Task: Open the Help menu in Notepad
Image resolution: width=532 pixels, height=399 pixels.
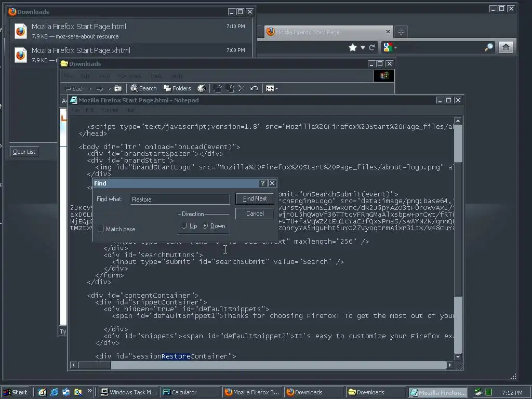Action: (130, 110)
